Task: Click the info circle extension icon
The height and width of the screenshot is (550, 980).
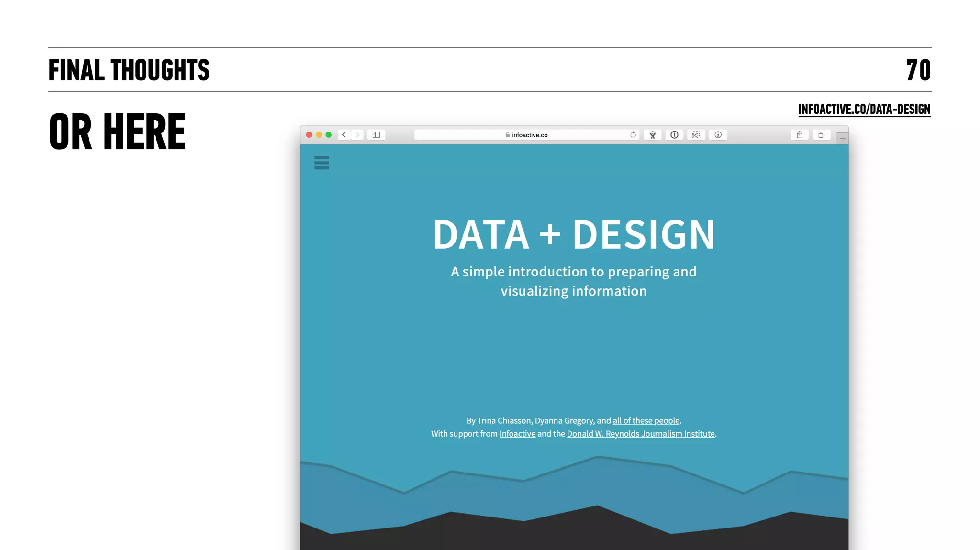Action: coord(718,135)
